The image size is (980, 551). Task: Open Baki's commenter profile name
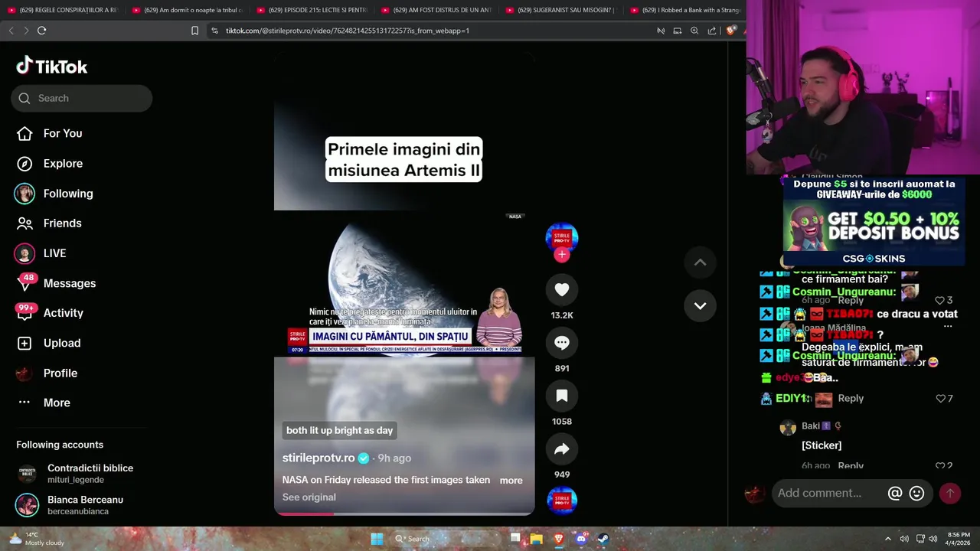coord(811,426)
